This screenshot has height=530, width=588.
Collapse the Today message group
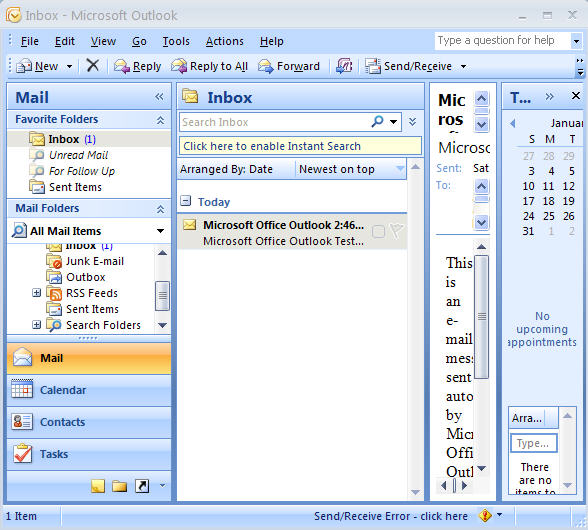click(185, 201)
